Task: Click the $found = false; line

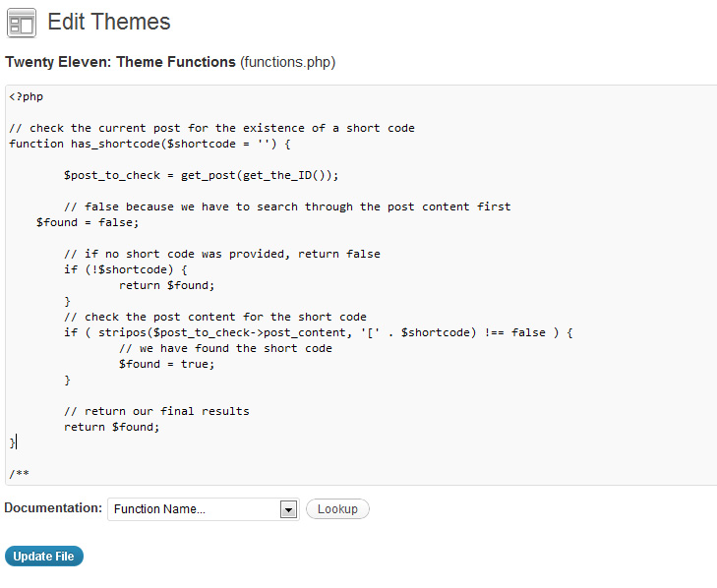Action: click(88, 222)
